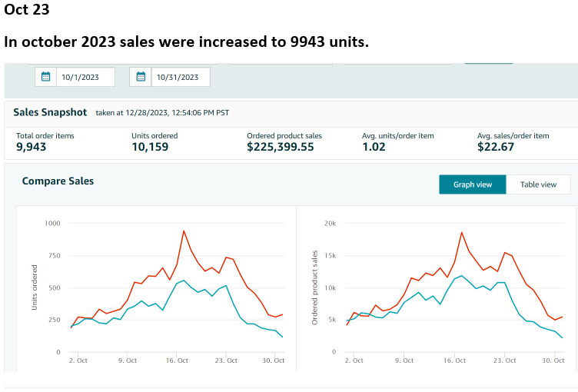Viewport: 578px width, 392px height.
Task: Click the Compare Sales heading
Action: click(x=58, y=181)
